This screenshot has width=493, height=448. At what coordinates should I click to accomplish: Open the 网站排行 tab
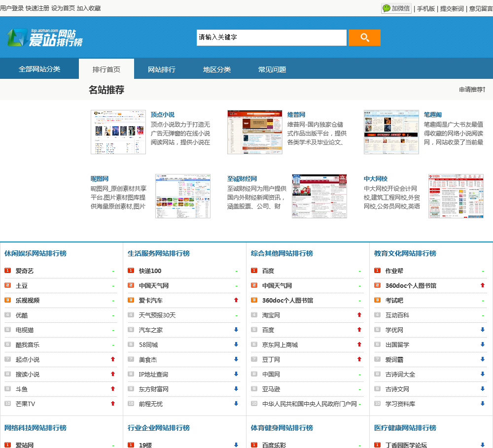click(x=162, y=69)
